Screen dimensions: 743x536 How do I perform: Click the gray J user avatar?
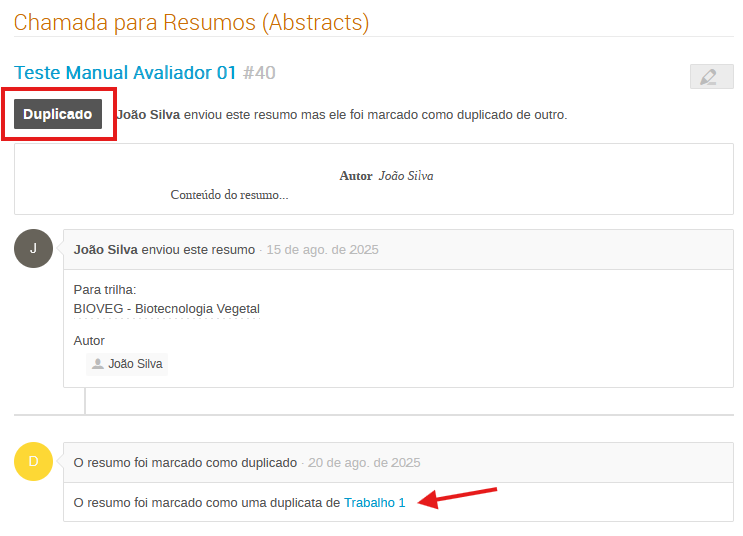33,249
